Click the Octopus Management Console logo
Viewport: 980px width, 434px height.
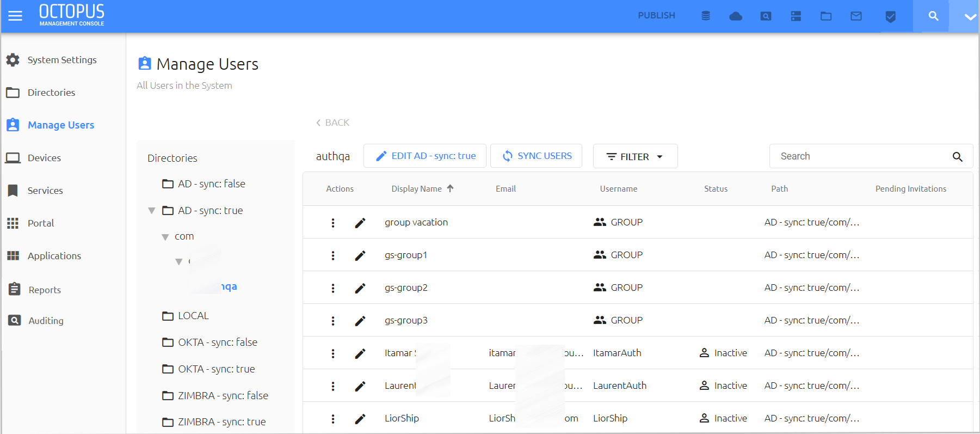click(x=72, y=15)
